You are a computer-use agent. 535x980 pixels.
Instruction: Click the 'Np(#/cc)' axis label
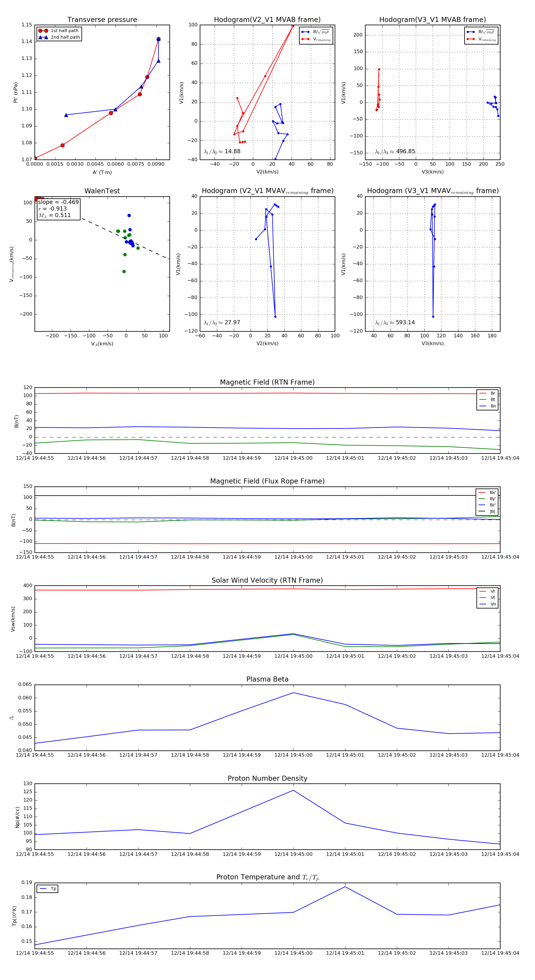pyautogui.click(x=17, y=817)
